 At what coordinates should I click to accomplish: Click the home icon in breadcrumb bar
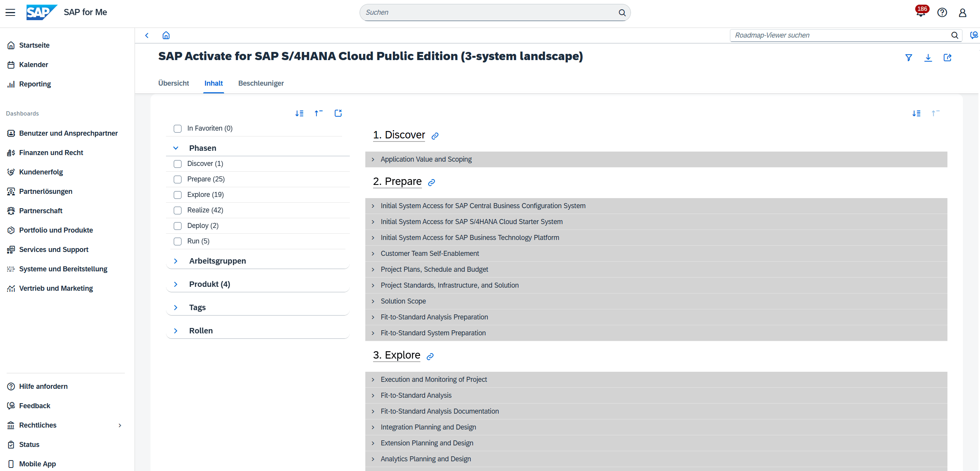[x=166, y=35]
